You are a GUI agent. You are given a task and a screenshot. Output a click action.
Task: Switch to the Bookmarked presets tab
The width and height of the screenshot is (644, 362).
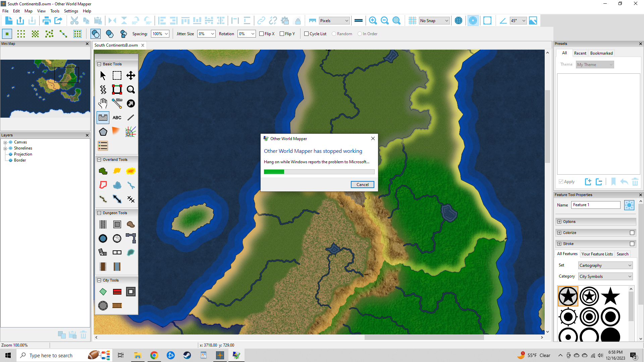(601, 53)
